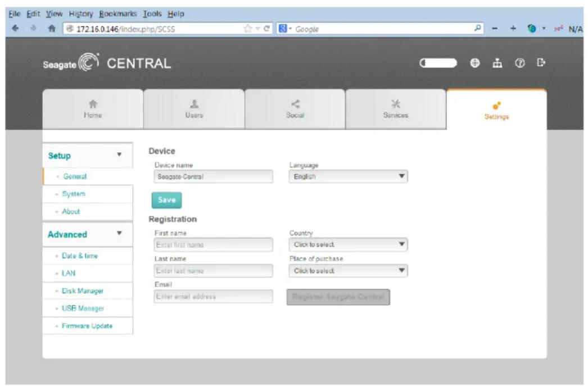Open the Users tab
The height and width of the screenshot is (386, 588).
coord(194,109)
